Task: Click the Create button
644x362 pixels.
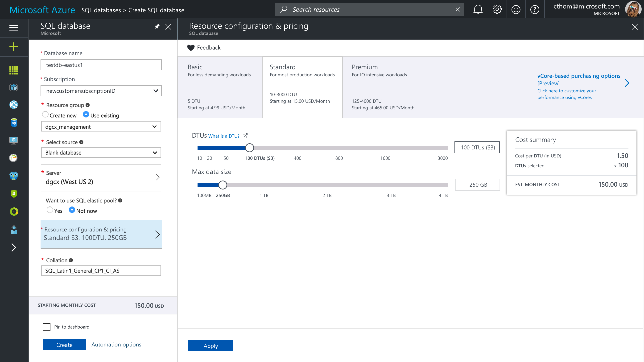Action: [x=64, y=345]
